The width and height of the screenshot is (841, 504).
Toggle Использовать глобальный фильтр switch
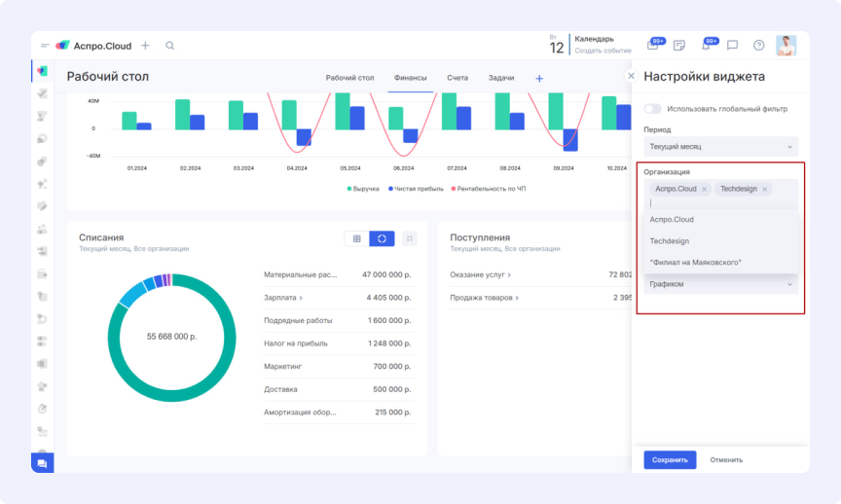pos(652,109)
